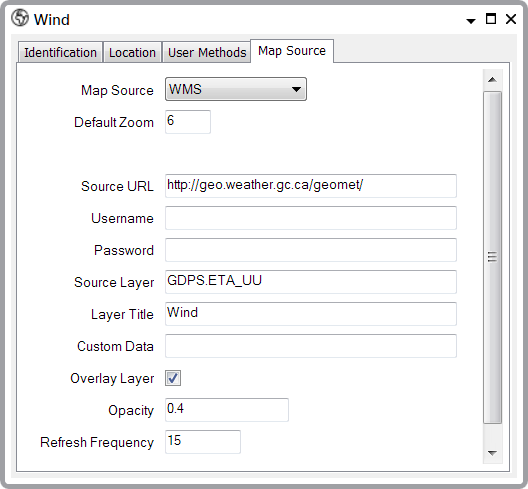Maximize the Wind panel

(x=491, y=19)
